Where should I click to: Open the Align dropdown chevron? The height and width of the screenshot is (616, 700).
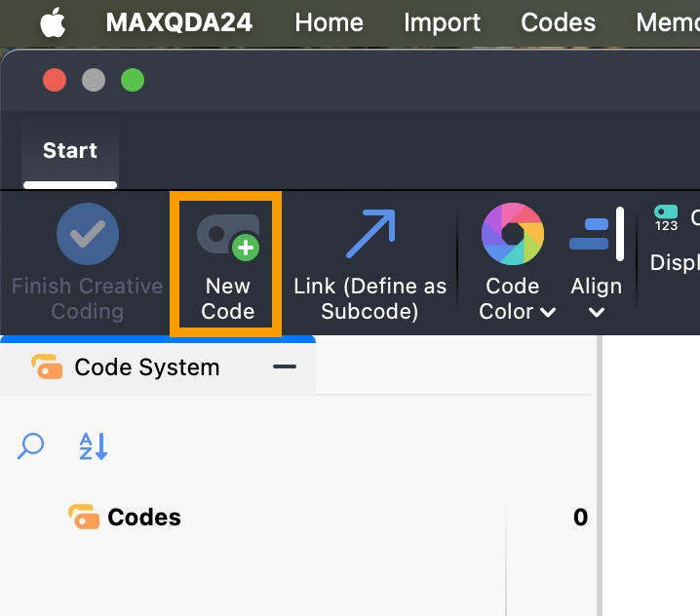(x=597, y=313)
